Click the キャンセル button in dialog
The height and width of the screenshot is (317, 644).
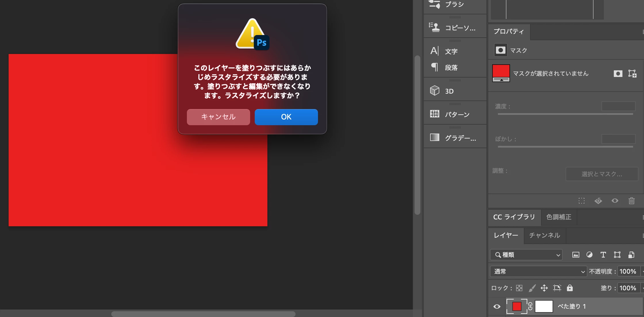(x=218, y=117)
